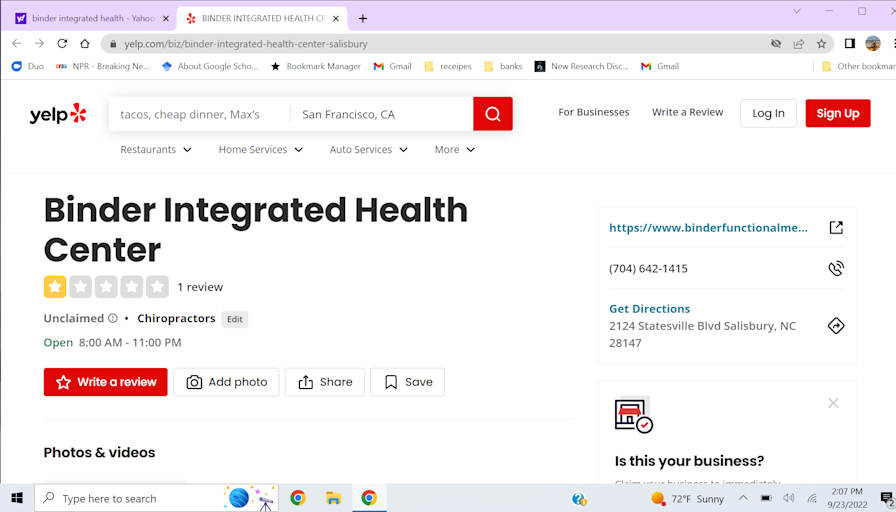Click the Write a review red button
Image resolution: width=896 pixels, height=512 pixels.
(106, 382)
